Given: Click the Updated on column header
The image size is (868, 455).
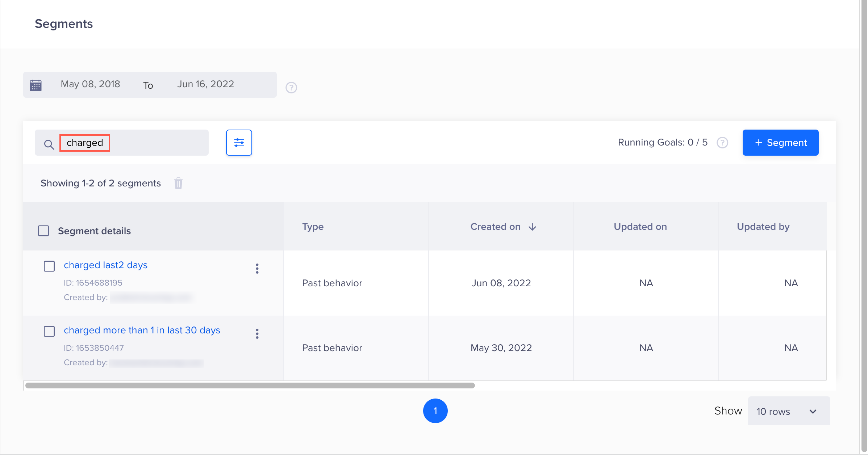Looking at the screenshot, I should pyautogui.click(x=640, y=227).
